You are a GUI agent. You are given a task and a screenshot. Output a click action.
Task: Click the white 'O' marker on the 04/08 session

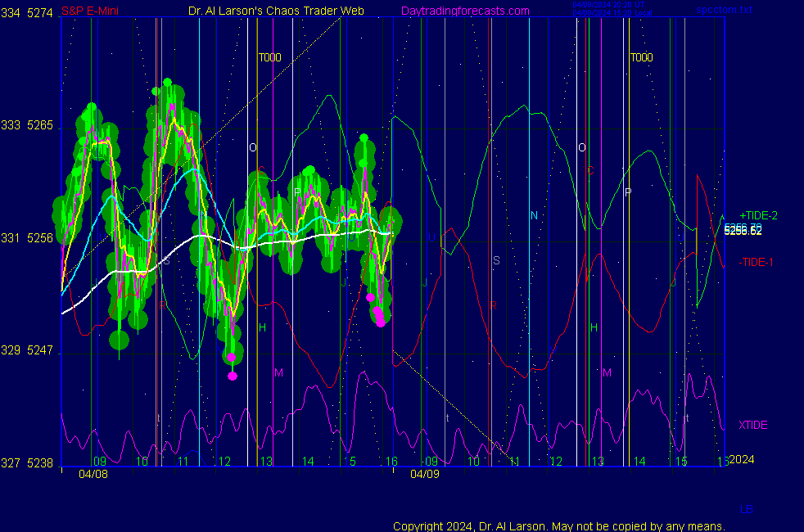point(253,147)
